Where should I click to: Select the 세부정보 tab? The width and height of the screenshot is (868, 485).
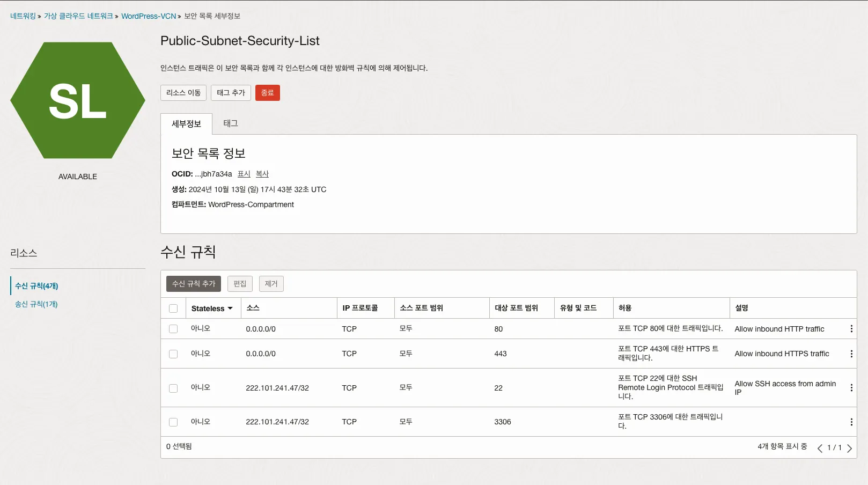point(186,124)
